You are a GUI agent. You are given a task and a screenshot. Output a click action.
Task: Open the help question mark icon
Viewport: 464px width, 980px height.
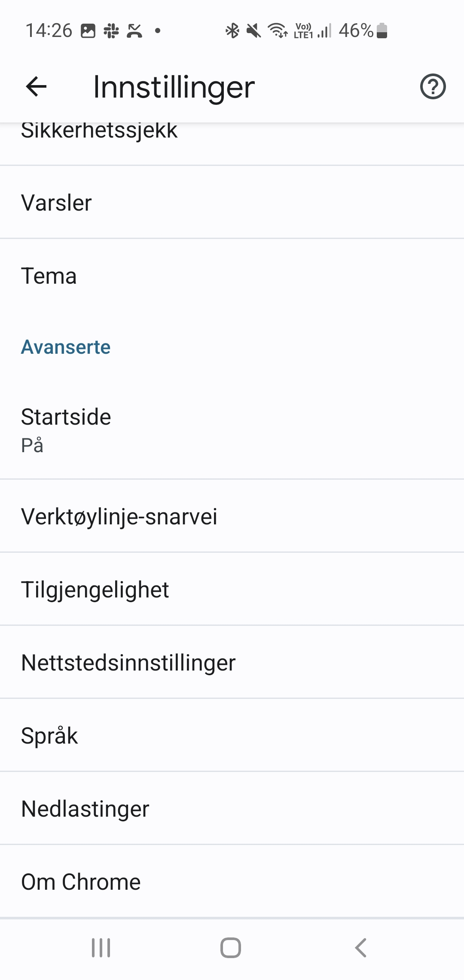[433, 87]
